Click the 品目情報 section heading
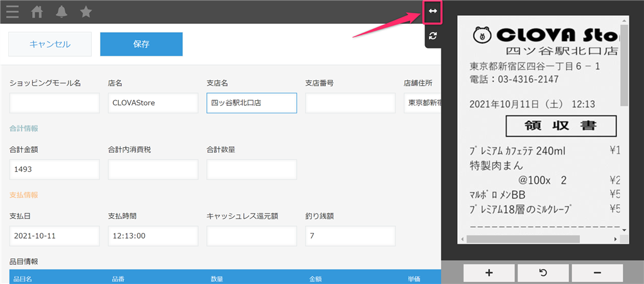This screenshot has width=644, height=284. point(23,261)
